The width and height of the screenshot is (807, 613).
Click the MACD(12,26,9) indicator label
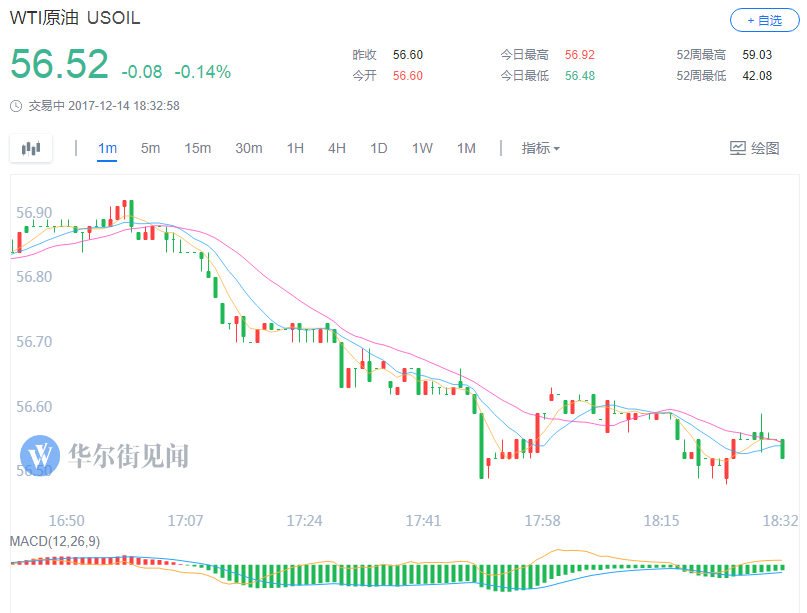coord(55,541)
